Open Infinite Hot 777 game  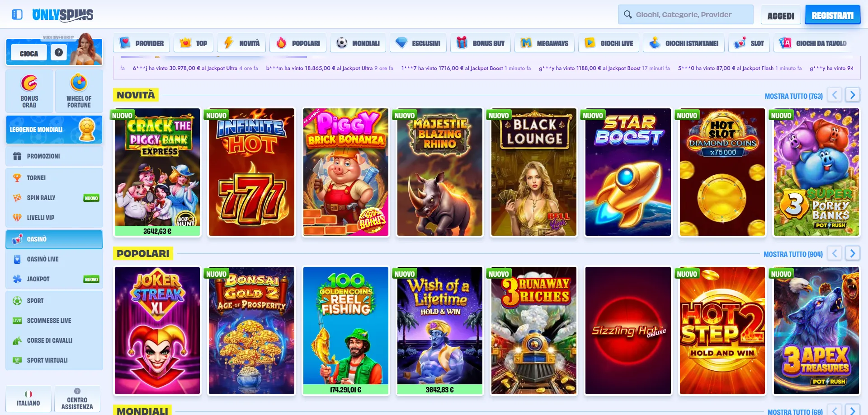pyautogui.click(x=251, y=172)
